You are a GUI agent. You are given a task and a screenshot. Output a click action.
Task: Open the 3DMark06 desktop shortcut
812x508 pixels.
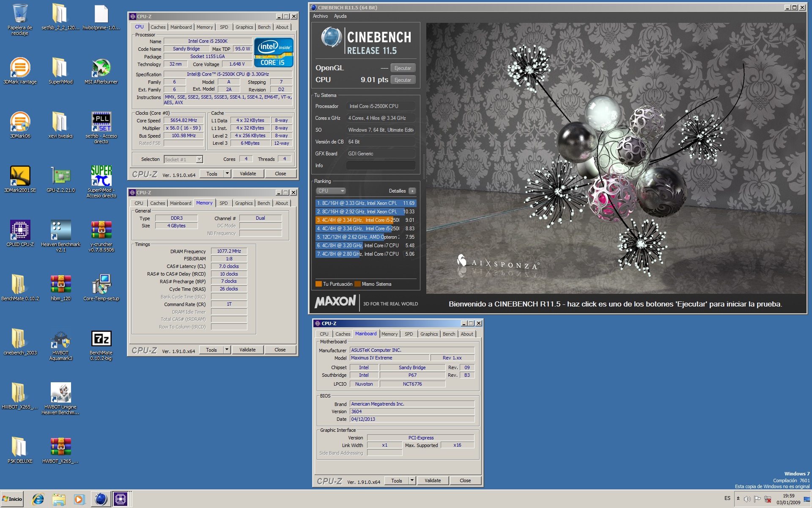click(20, 125)
